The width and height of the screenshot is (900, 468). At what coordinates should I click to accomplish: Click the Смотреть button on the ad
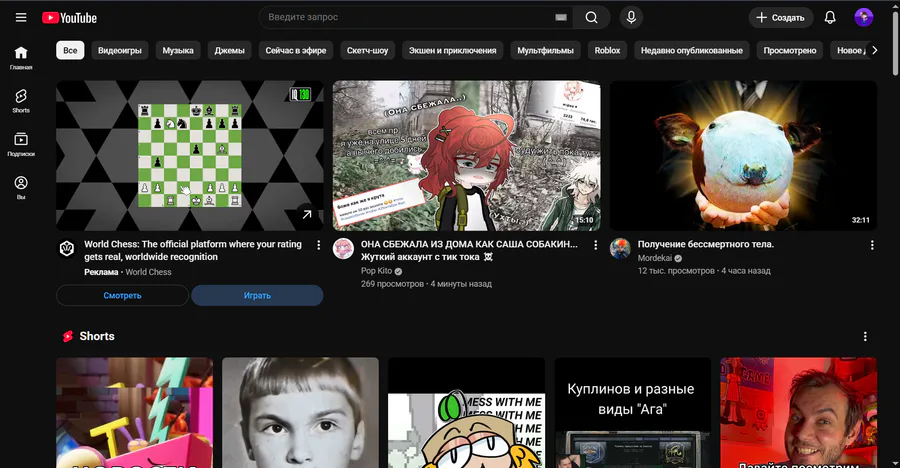coord(122,295)
